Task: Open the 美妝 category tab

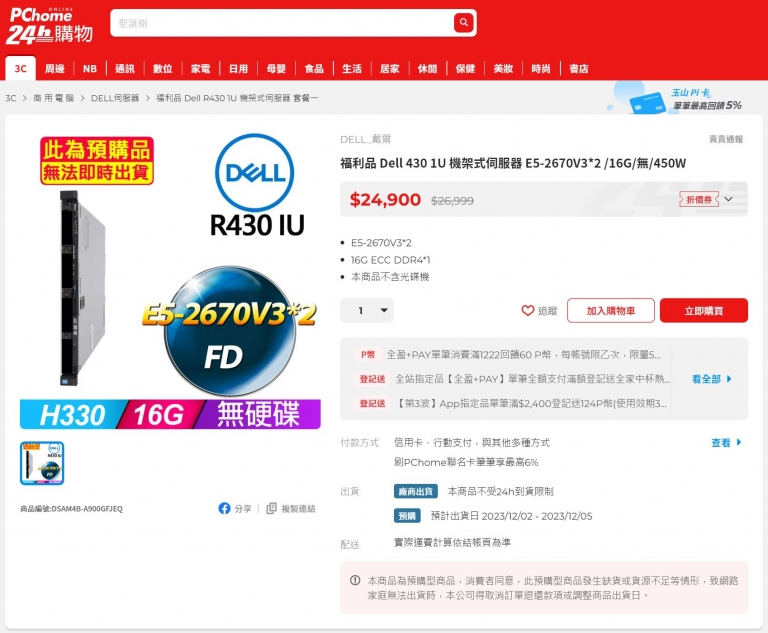Action: point(503,69)
